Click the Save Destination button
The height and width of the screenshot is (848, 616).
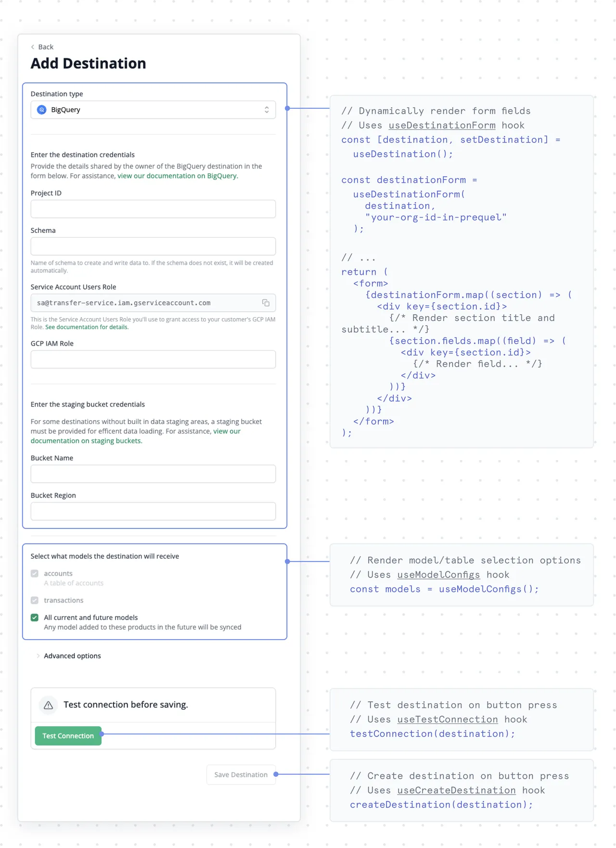[x=241, y=775]
